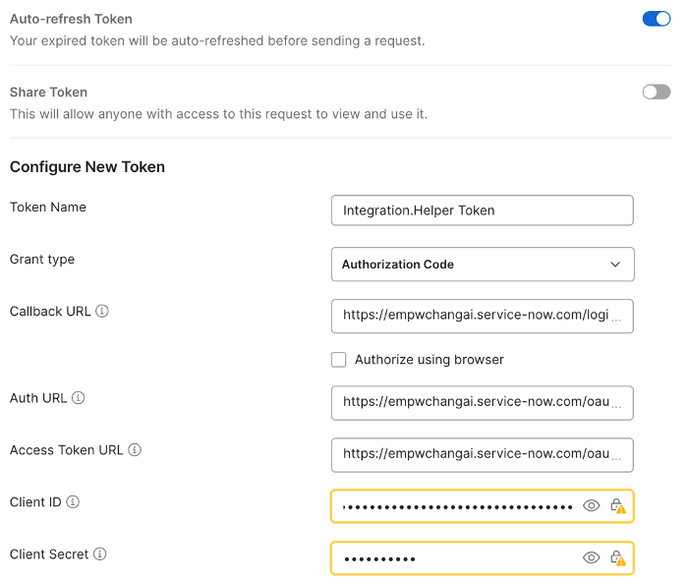Screen dimensions: 688x586
Task: Click the Grant type chevron arrow
Action: pyautogui.click(x=615, y=264)
